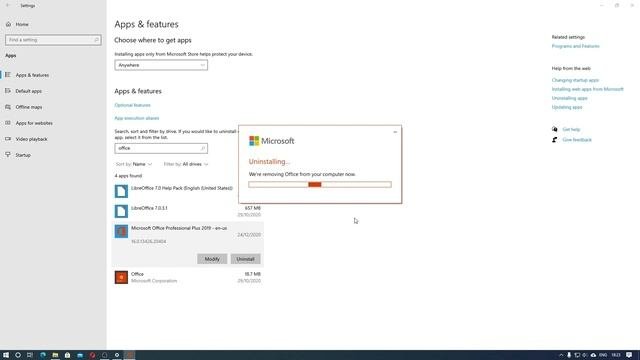Click the Get help icon
The width and height of the screenshot is (640, 360).
click(x=555, y=129)
